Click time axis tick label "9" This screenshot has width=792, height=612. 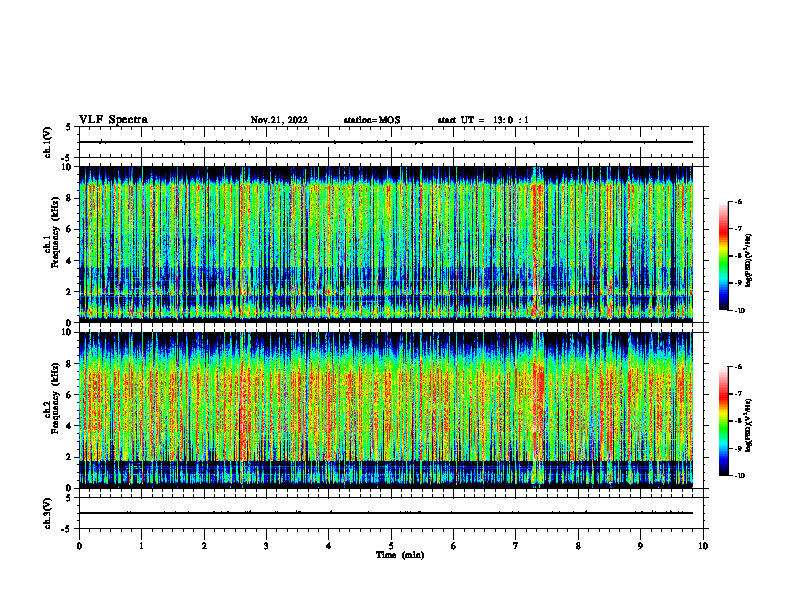[x=640, y=546]
